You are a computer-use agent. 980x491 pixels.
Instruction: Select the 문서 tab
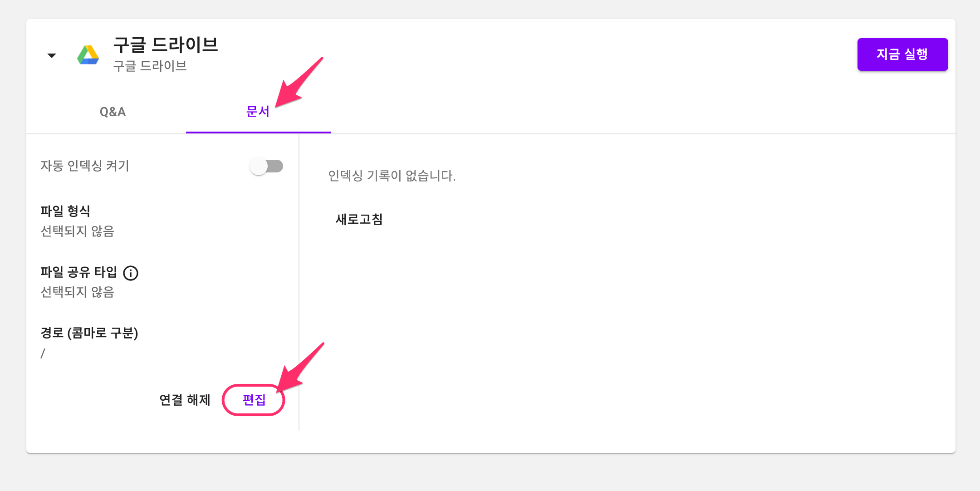pyautogui.click(x=258, y=112)
